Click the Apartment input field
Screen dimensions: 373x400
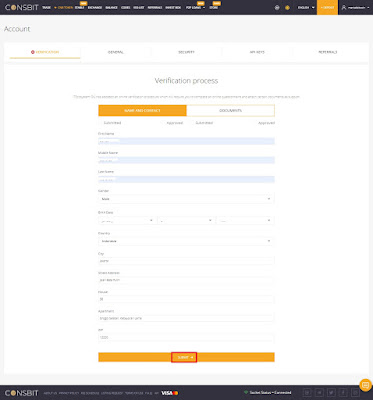coord(186,318)
